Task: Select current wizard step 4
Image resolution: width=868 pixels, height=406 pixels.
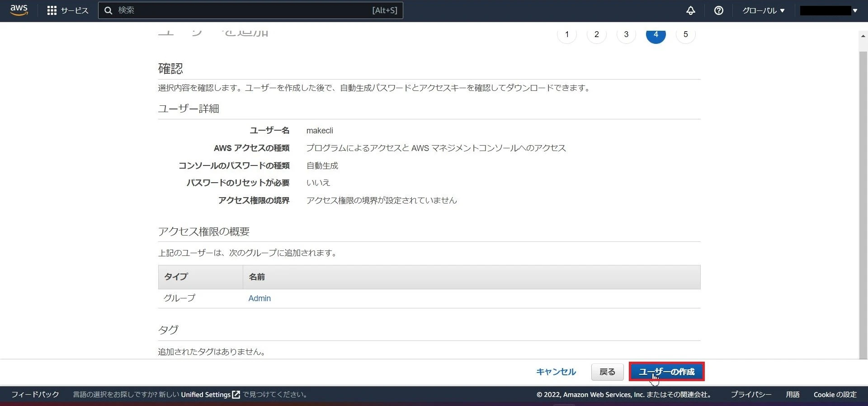Action: tap(656, 34)
